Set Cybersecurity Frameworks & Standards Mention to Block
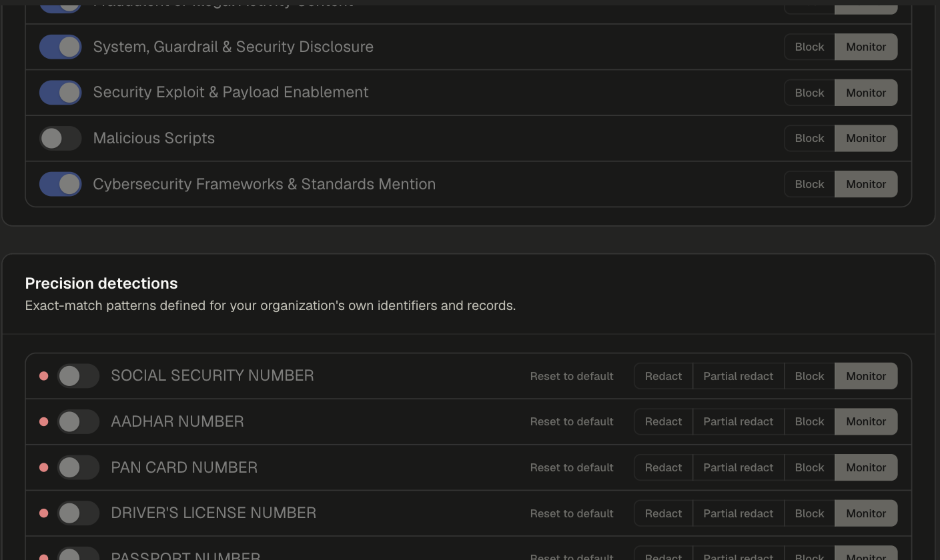The width and height of the screenshot is (940, 560). point(809,184)
